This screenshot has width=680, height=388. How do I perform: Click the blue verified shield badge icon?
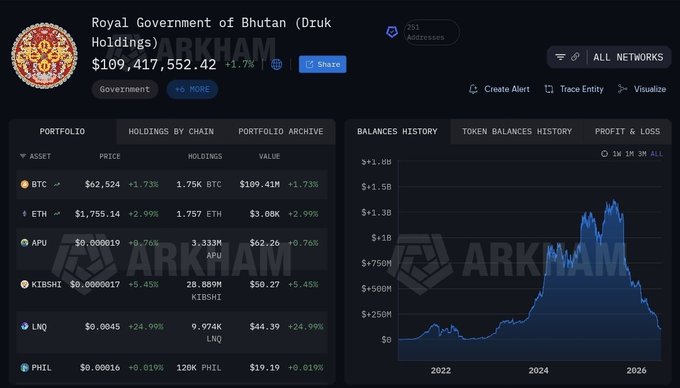click(392, 32)
